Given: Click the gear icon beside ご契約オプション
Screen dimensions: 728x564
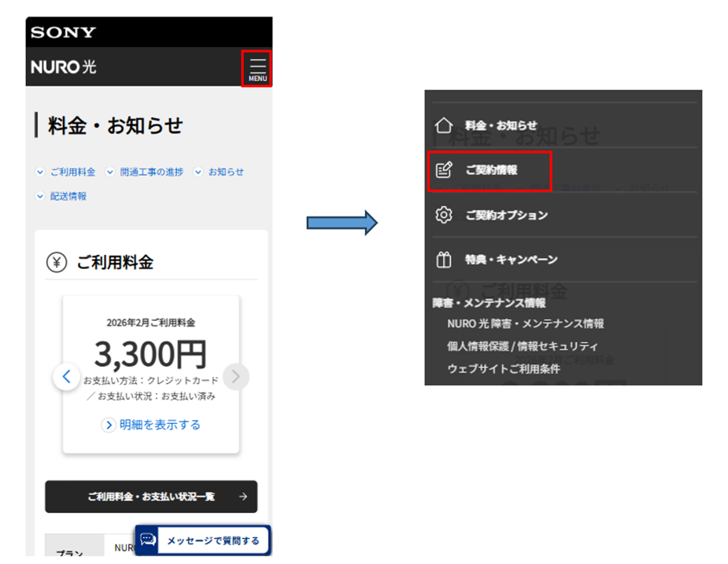Looking at the screenshot, I should [x=444, y=215].
